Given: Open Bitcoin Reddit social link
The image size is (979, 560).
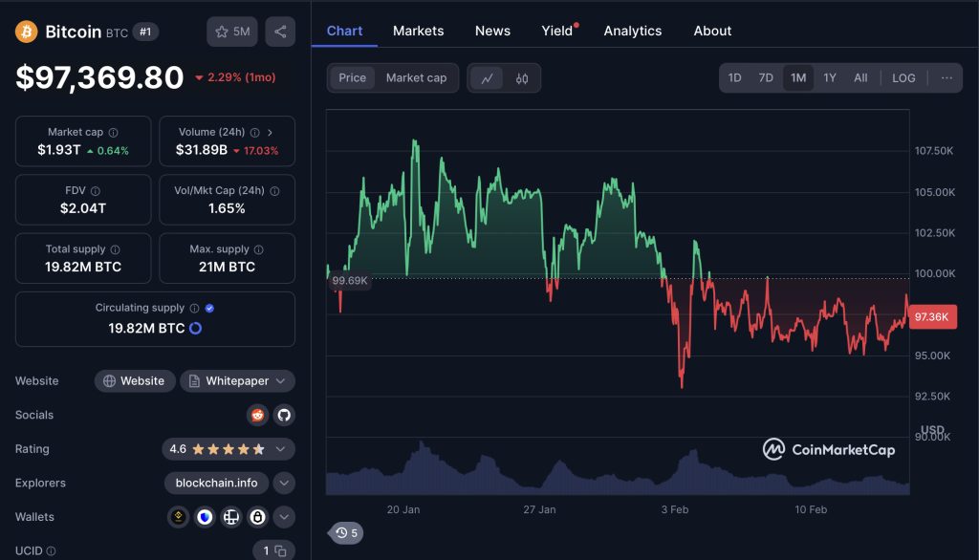Looking at the screenshot, I should tap(257, 415).
